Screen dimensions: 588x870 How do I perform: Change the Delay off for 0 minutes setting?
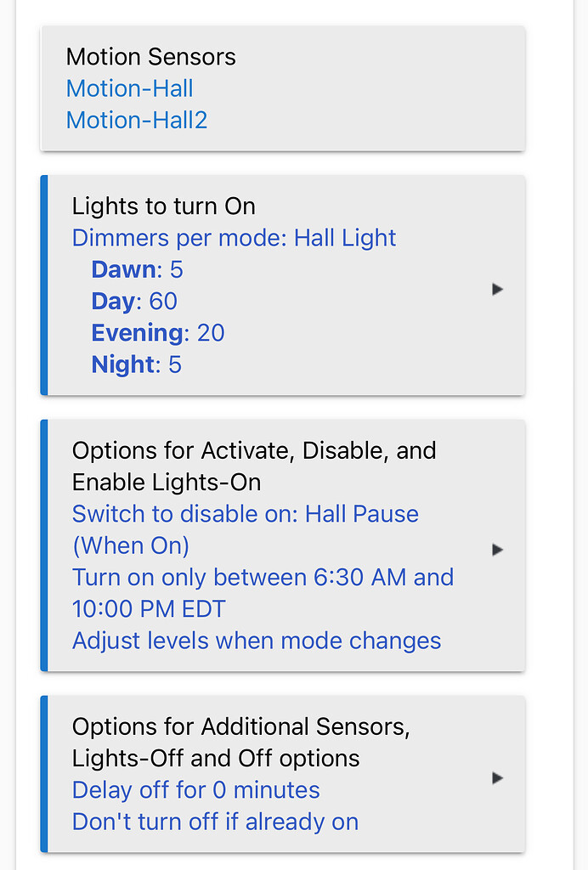(195, 790)
